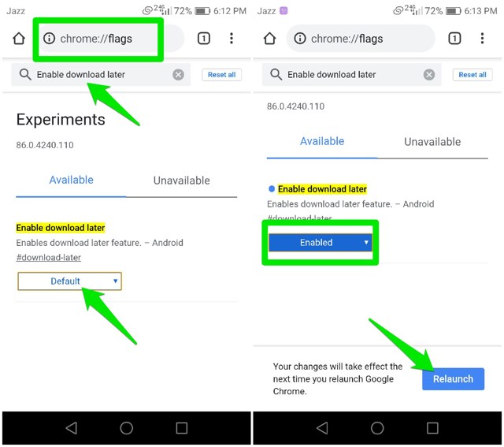Click search magnifier icon in left phone
This screenshot has width=504, height=447.
[x=25, y=75]
